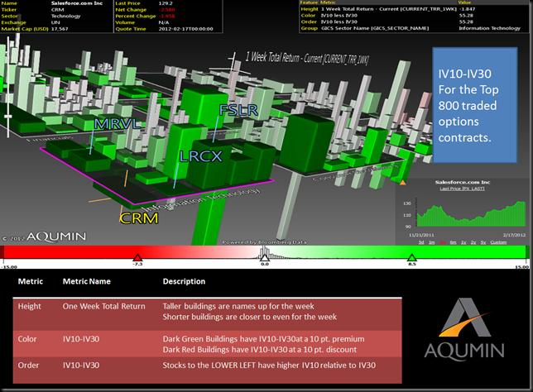This screenshot has width=533, height=392.
Task: Click the Salesforce.com Inc name value
Action: [77, 3]
